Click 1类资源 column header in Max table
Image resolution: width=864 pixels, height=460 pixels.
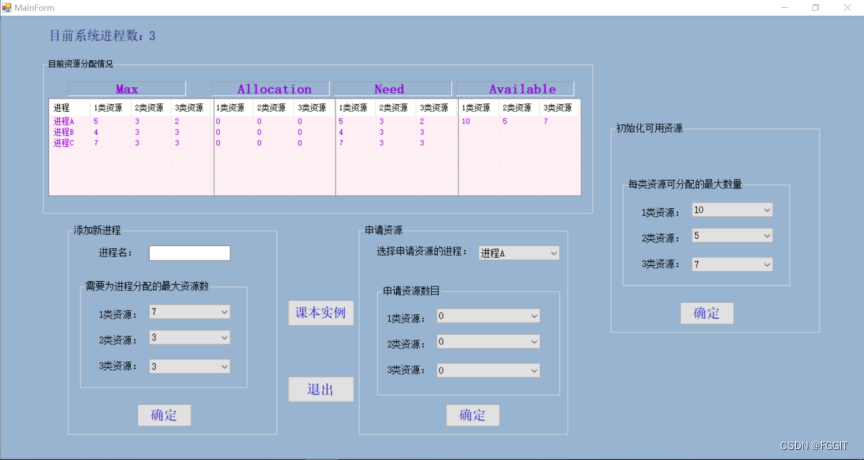pos(110,108)
